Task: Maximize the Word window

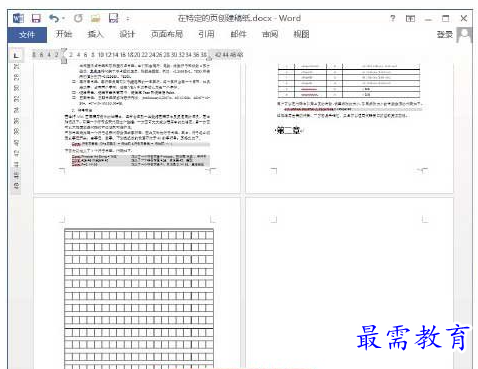Action: [x=445, y=18]
